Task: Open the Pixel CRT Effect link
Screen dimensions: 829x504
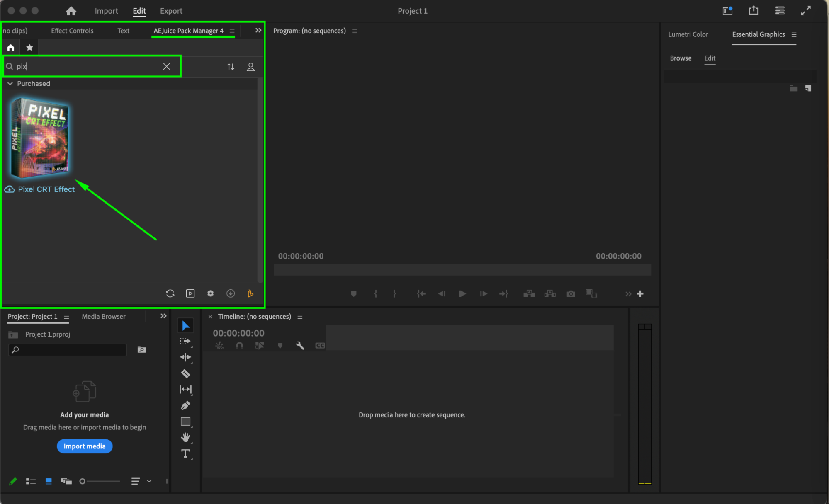Action: click(x=46, y=189)
